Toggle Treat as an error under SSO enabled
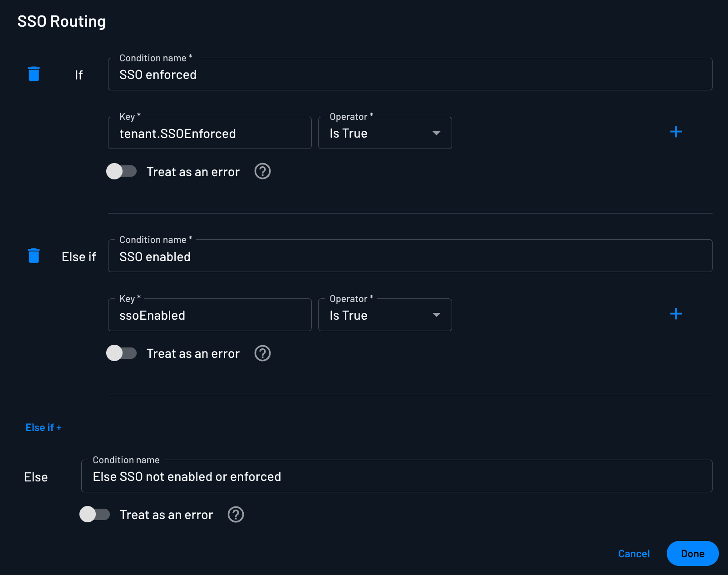The height and width of the screenshot is (575, 728). tap(122, 353)
